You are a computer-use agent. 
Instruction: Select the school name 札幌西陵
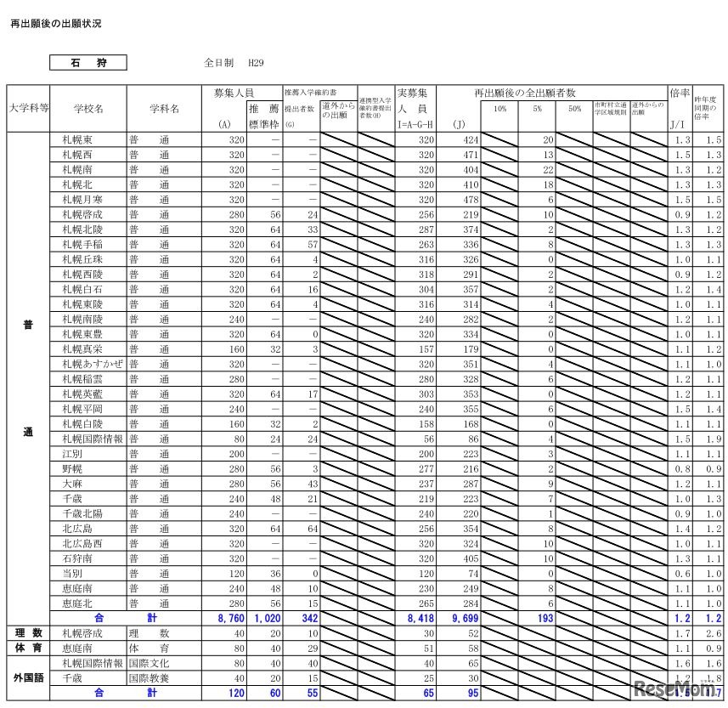[82, 275]
